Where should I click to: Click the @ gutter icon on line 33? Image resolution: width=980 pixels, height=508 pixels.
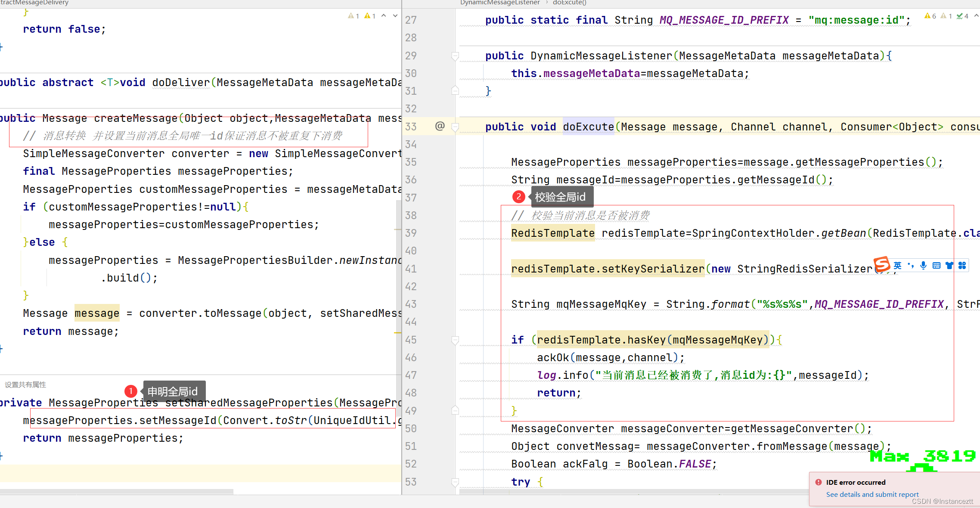click(440, 126)
